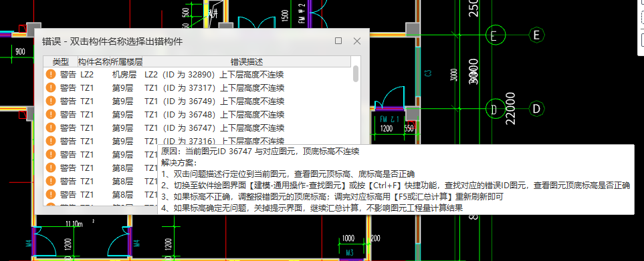Click 警告 type cell in LZ2 row

[68, 75]
